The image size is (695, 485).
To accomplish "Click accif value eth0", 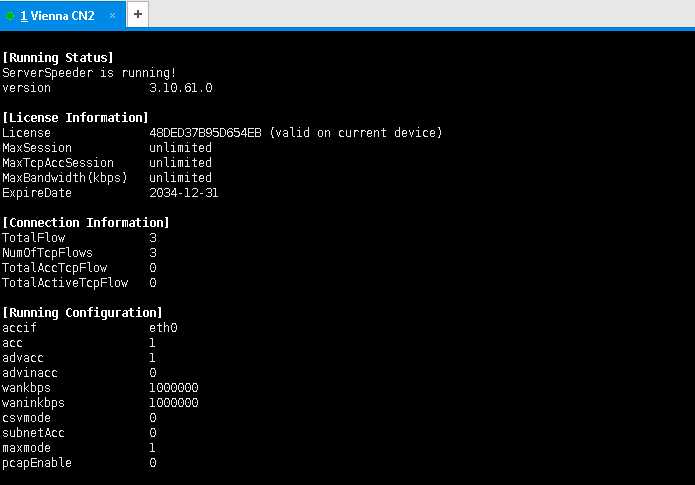I will coord(163,328).
